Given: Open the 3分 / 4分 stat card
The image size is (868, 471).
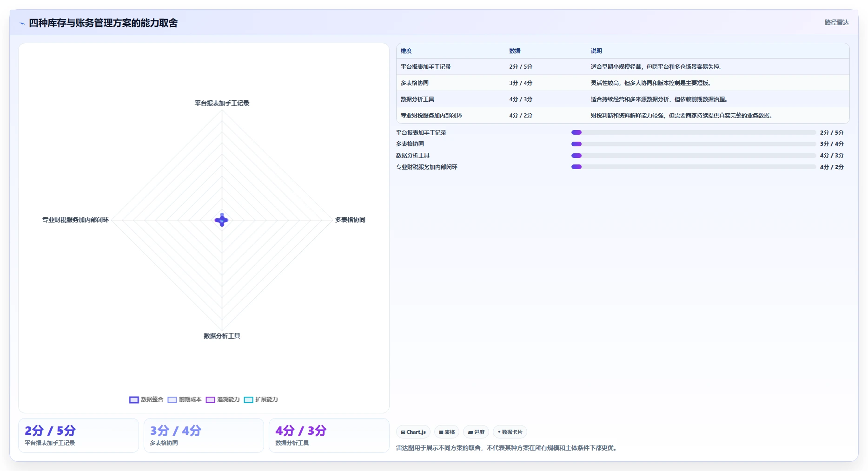Looking at the screenshot, I should click(204, 436).
